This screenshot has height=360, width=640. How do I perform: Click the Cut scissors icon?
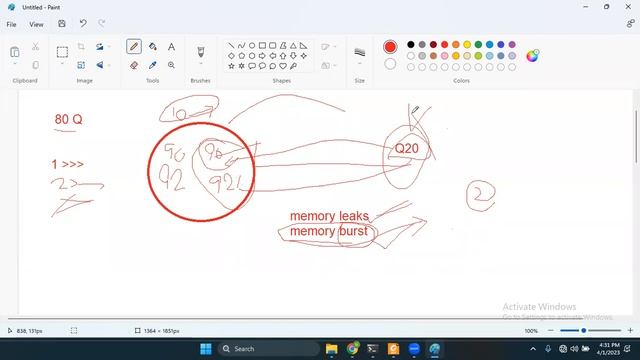tap(36, 47)
